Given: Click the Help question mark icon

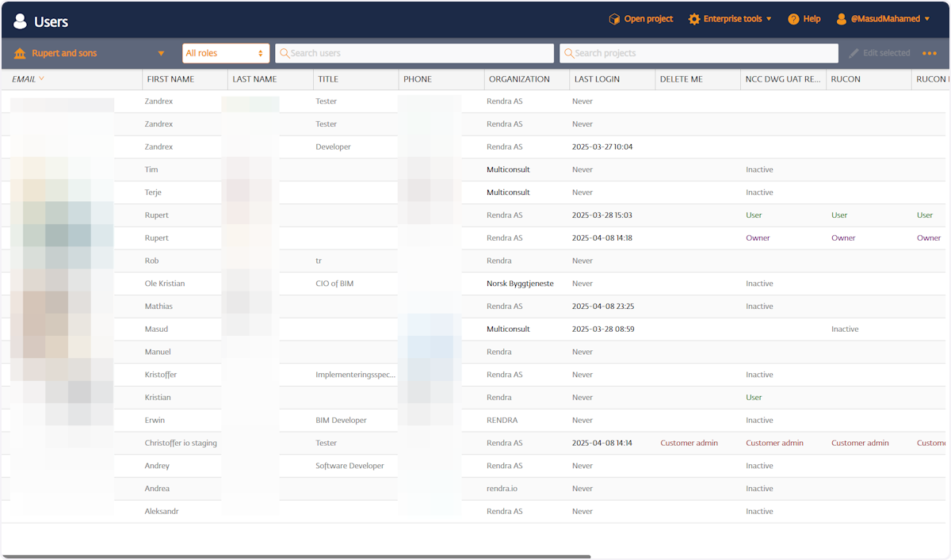Looking at the screenshot, I should pos(793,19).
